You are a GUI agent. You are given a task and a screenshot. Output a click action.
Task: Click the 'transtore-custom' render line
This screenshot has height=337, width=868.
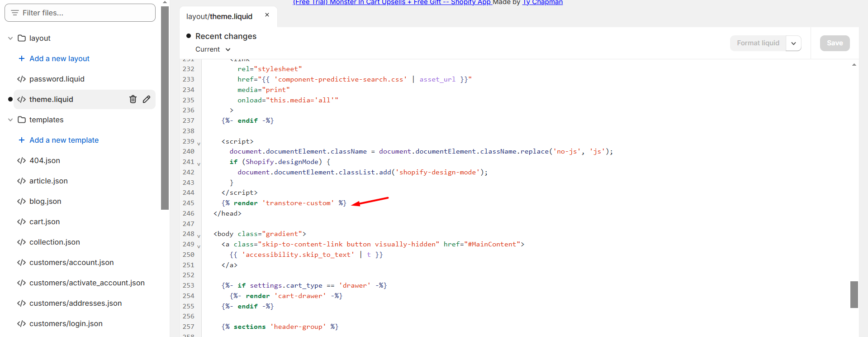(x=284, y=203)
